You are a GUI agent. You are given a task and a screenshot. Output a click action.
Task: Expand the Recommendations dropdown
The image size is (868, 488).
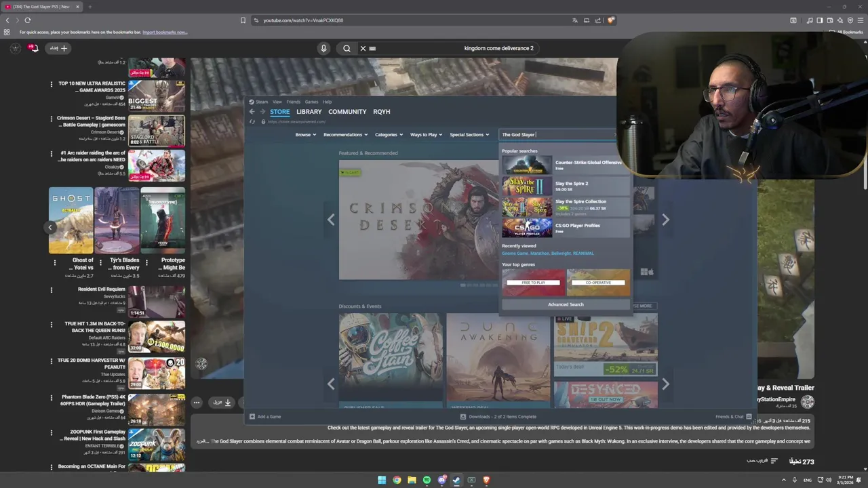pos(345,135)
